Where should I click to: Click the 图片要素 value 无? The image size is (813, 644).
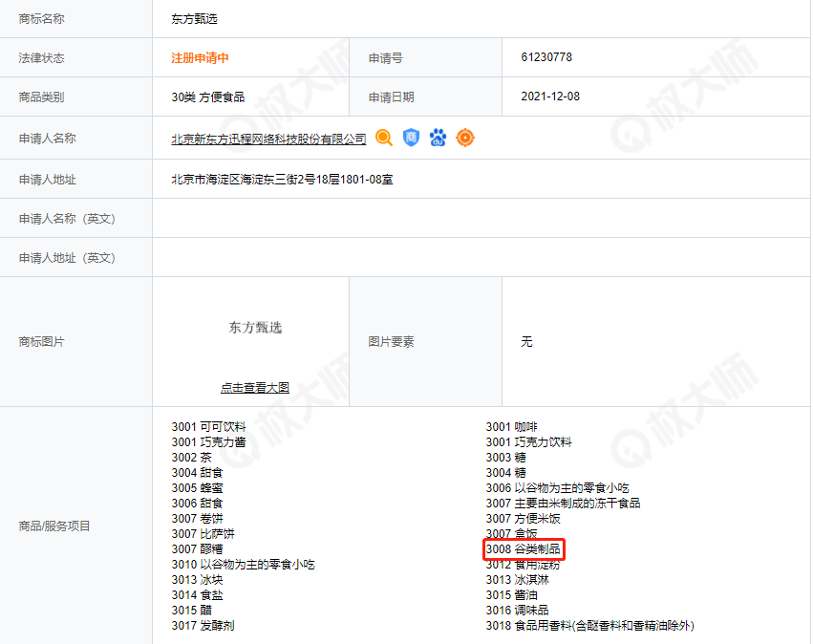click(526, 342)
